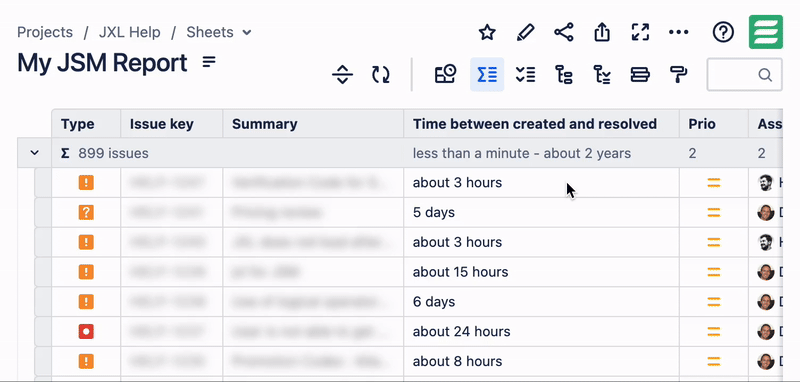Open the time tracking report icon
800x382 pixels.
(x=445, y=74)
